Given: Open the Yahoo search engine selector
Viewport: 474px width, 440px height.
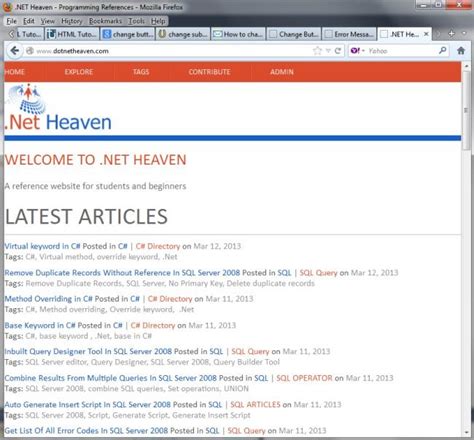Looking at the screenshot, I should coord(358,51).
